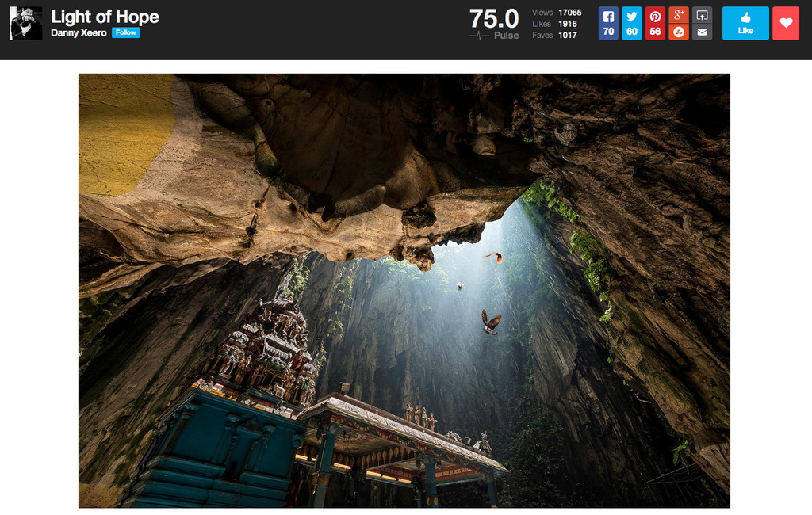Check the Facebook share count 70

608,32
